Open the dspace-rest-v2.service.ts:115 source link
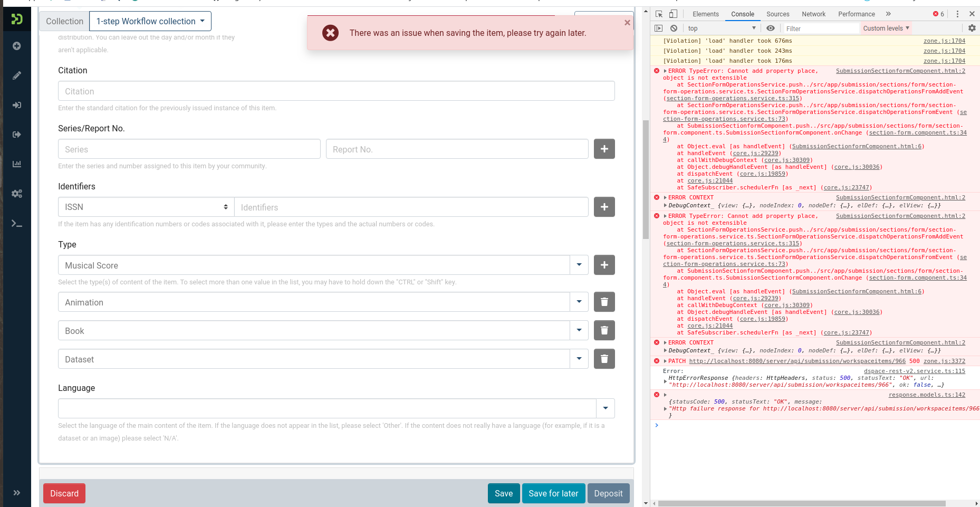This screenshot has height=507, width=980. point(915,371)
